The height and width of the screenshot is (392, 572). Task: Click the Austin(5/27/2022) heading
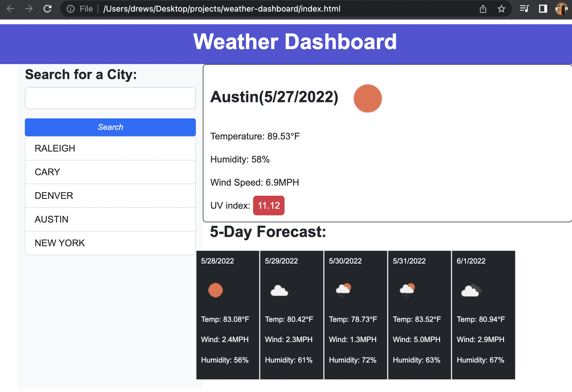click(x=274, y=97)
